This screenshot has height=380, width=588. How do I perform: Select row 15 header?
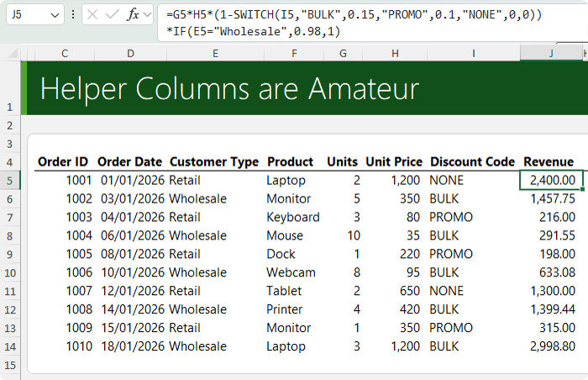tap(10, 365)
